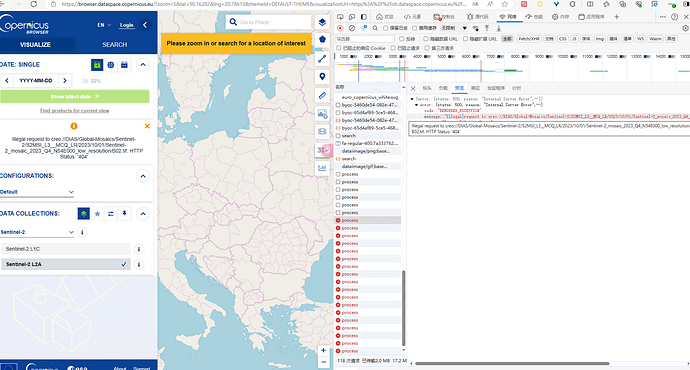Screen dimensions: 690x370
Task: Open info for Sentinel-2 L1C
Action: tap(139, 249)
